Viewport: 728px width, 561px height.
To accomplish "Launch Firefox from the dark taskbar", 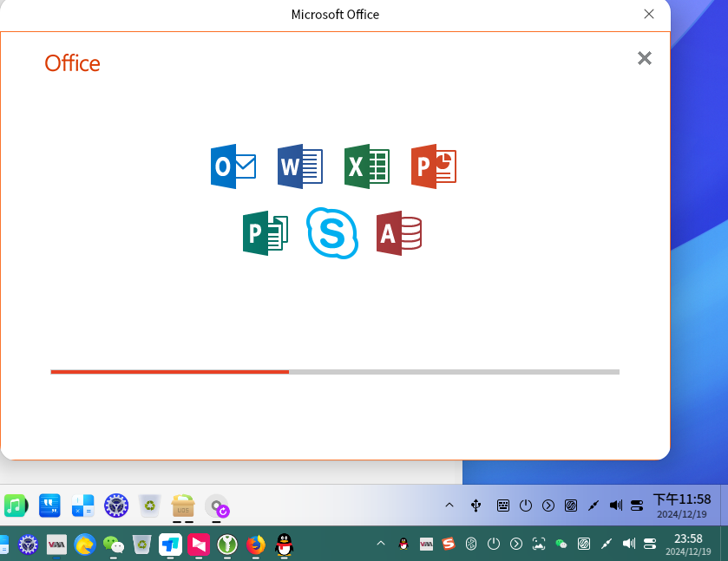I will [256, 545].
